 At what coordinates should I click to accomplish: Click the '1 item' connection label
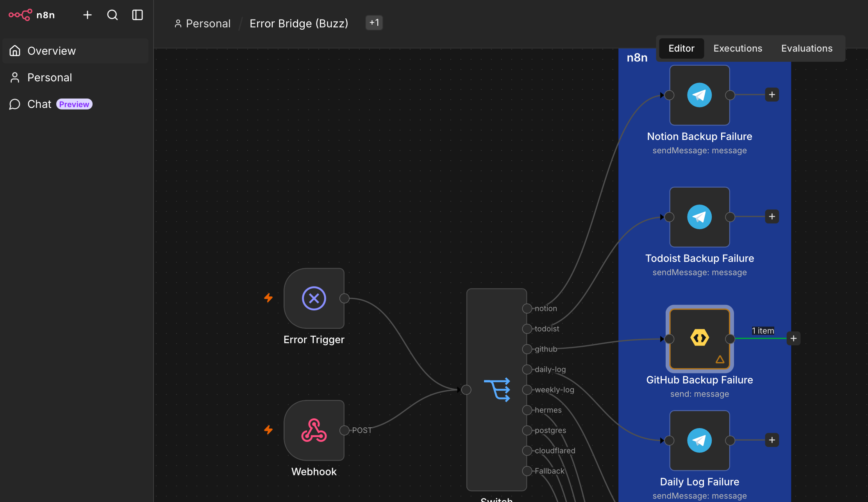pyautogui.click(x=763, y=331)
